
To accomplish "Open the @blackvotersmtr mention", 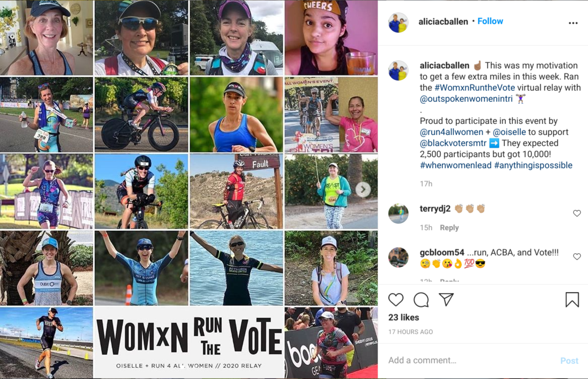I will click(453, 143).
